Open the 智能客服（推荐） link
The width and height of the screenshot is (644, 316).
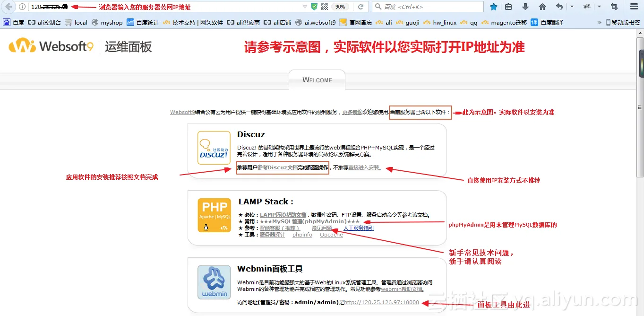click(x=280, y=228)
